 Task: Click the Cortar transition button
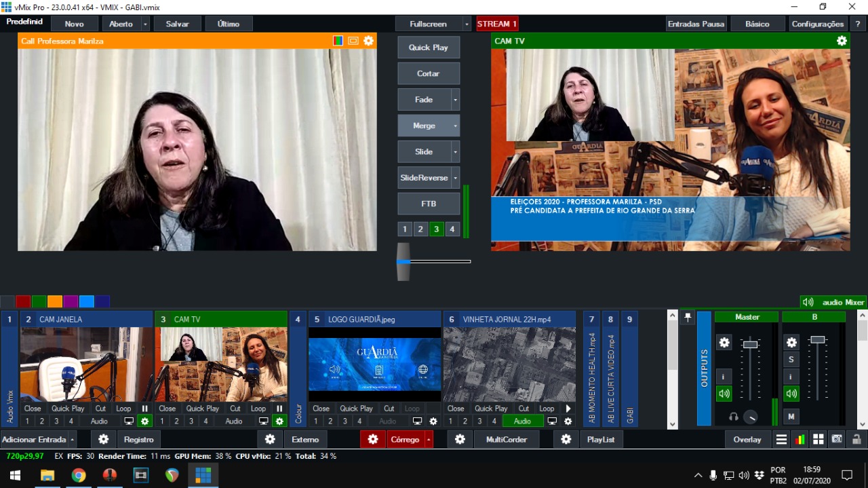(428, 73)
